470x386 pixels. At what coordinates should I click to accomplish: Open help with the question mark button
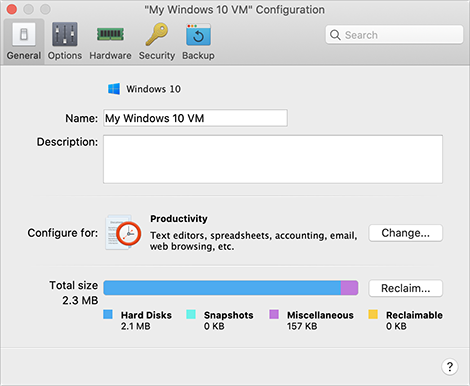[450, 367]
